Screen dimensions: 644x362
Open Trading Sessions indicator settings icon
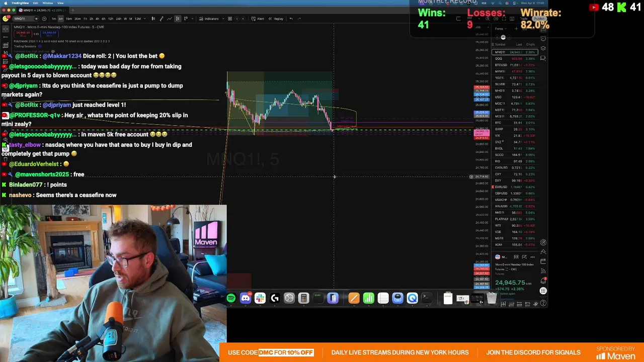tap(39, 46)
